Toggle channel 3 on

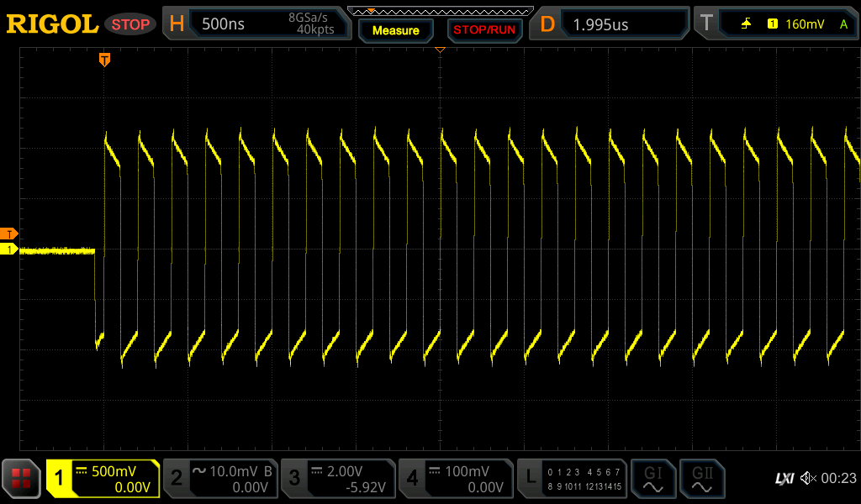click(x=294, y=478)
